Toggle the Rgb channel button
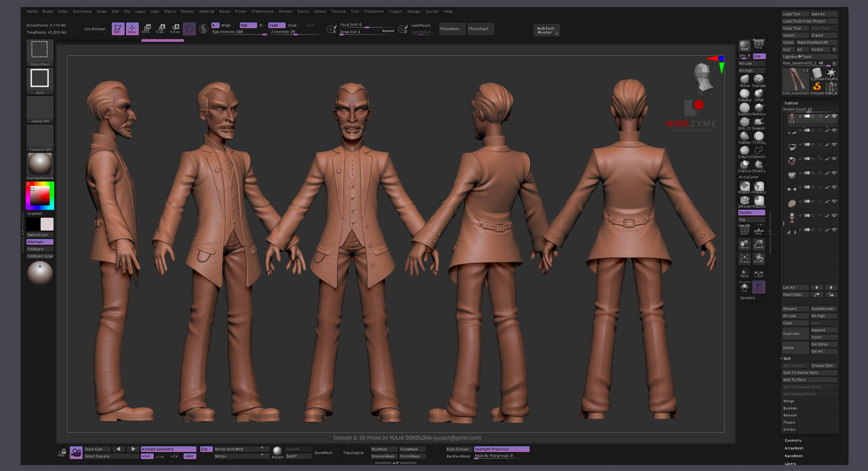 click(247, 25)
